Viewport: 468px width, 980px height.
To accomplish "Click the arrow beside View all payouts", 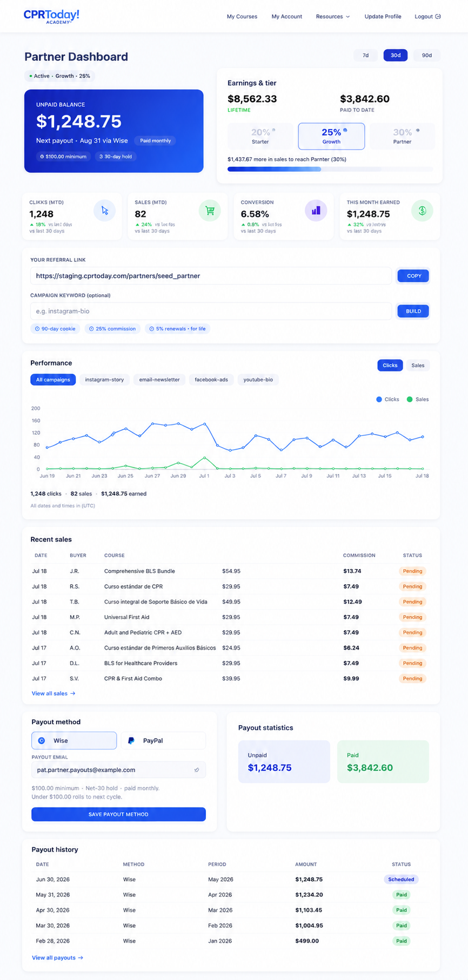I will pos(81,958).
